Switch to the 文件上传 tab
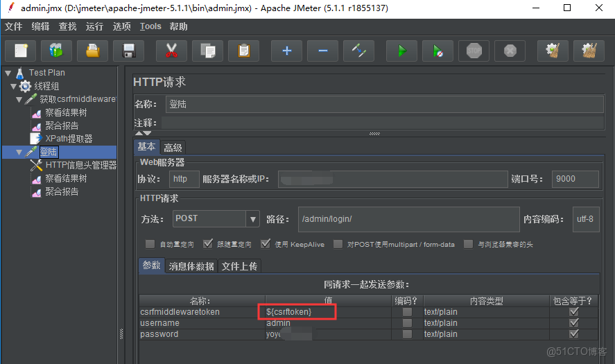 239,266
